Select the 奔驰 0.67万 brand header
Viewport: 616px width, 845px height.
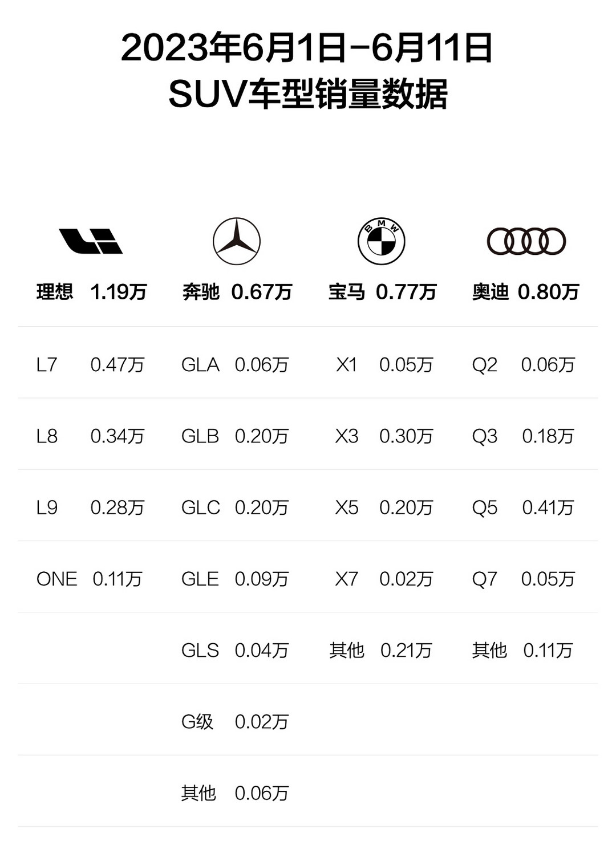point(237,292)
